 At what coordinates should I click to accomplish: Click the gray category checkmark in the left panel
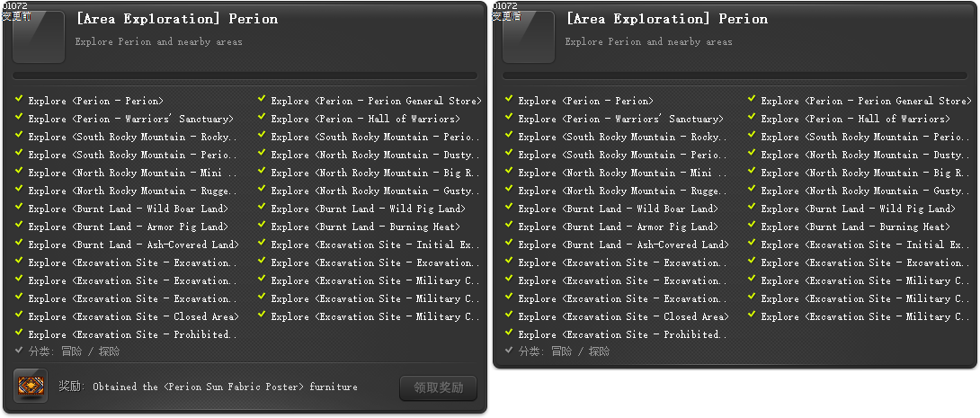pos(20,351)
